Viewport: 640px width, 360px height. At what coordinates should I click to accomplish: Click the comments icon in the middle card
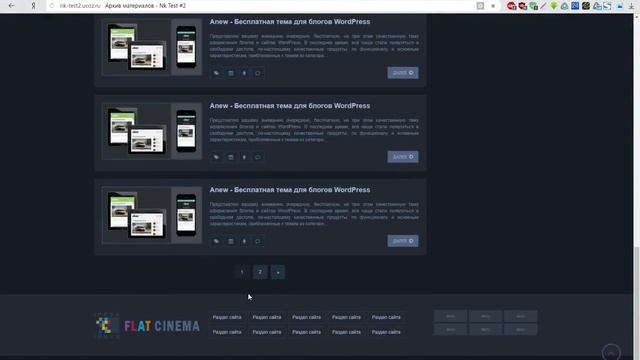(258, 157)
